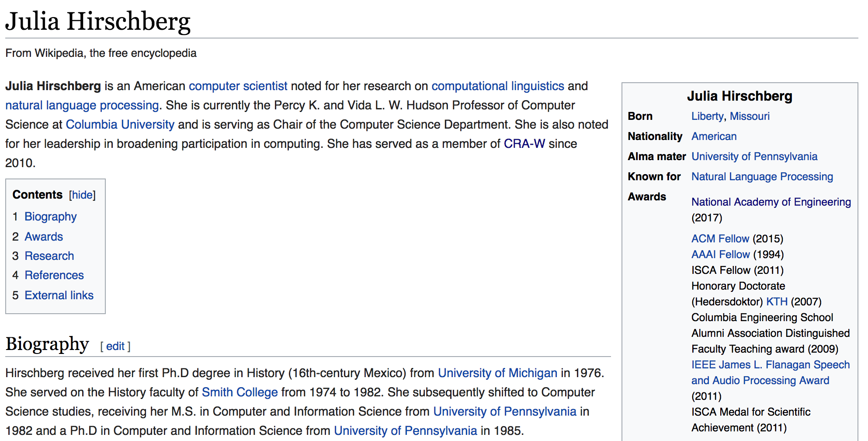This screenshot has height=441, width=868.
Task: Go to Research section from Contents
Action: 49,256
